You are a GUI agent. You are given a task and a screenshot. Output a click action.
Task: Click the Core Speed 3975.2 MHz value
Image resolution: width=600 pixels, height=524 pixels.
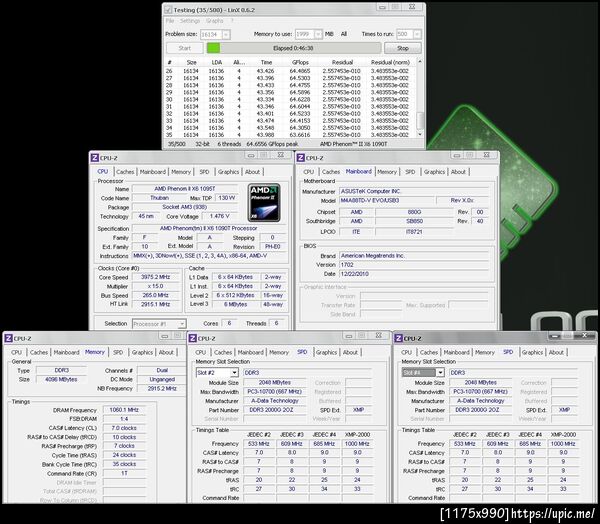point(155,277)
